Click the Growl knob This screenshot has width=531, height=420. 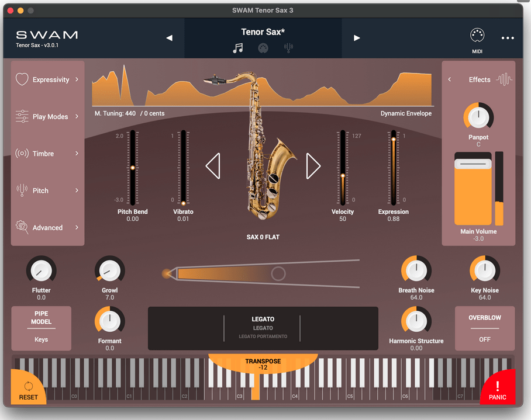click(109, 270)
